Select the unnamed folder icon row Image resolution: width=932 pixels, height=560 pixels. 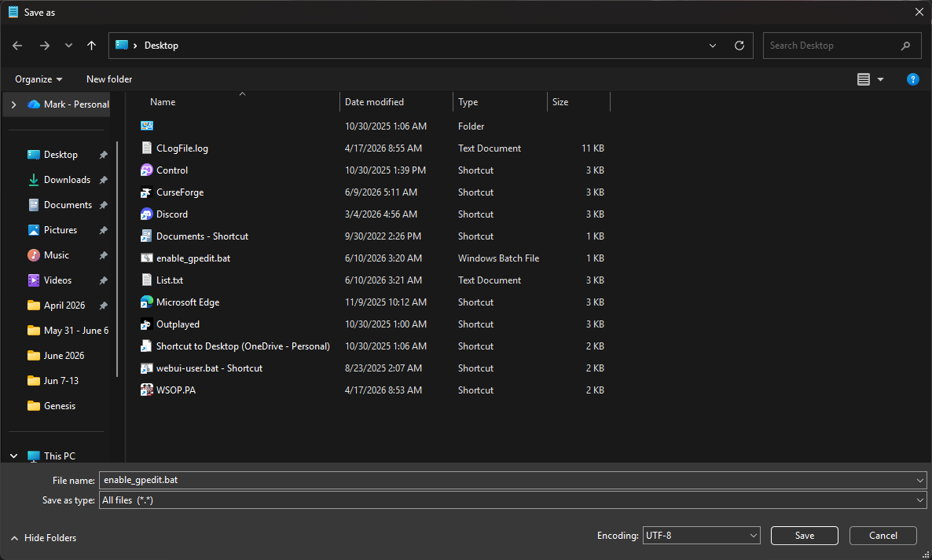pyautogui.click(x=147, y=126)
